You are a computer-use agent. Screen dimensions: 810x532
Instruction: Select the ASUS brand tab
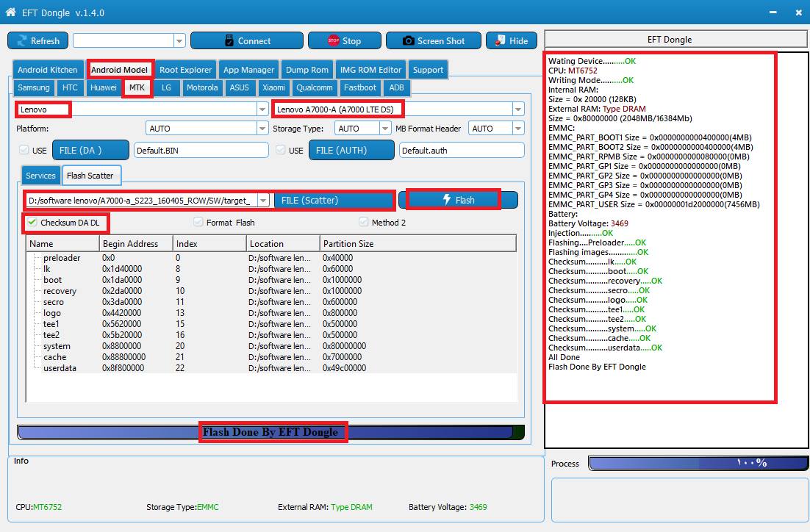pyautogui.click(x=239, y=87)
